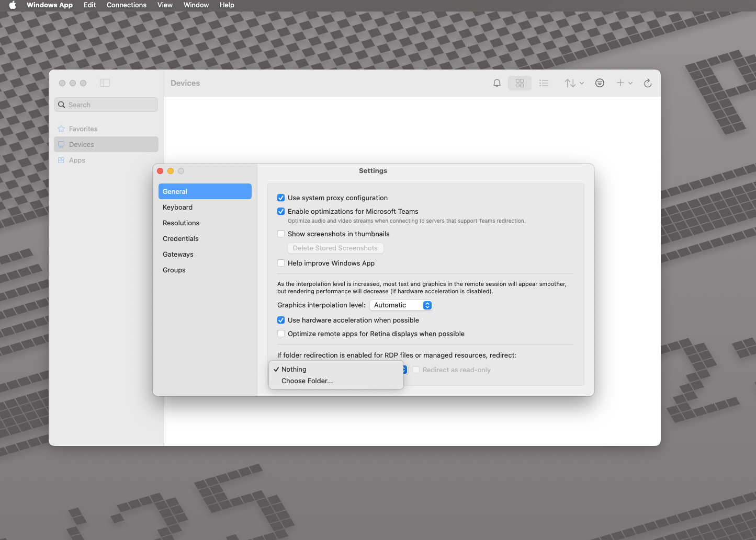The width and height of the screenshot is (756, 540).
Task: Switch to grid view in Devices toolbar
Action: [520, 83]
